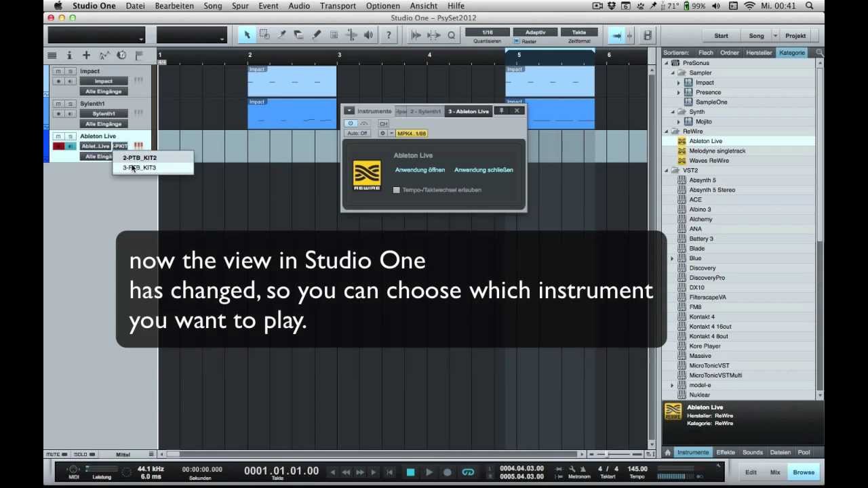Toggle instrument power button in editor
The width and height of the screenshot is (868, 488).
click(x=351, y=123)
